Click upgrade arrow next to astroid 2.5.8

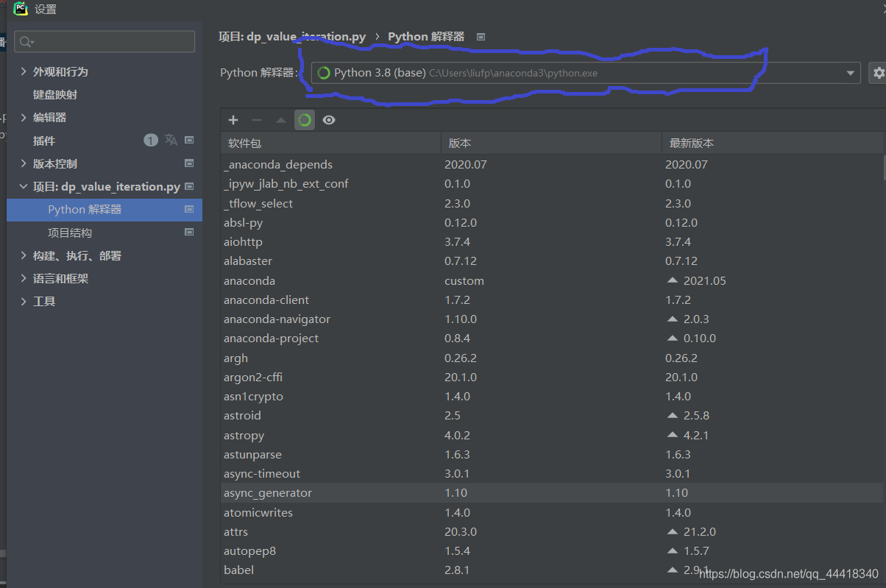coord(672,416)
